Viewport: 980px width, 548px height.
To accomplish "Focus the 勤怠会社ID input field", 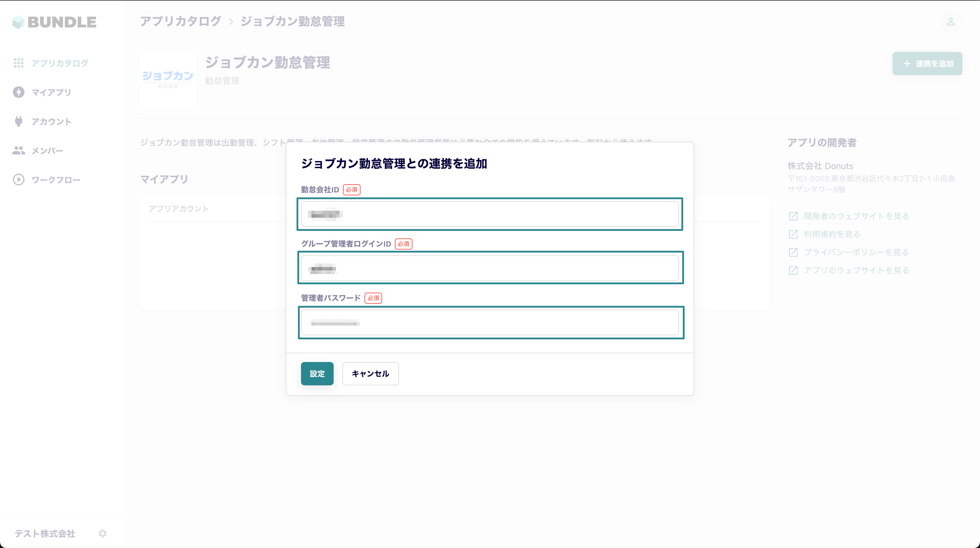I will (490, 214).
